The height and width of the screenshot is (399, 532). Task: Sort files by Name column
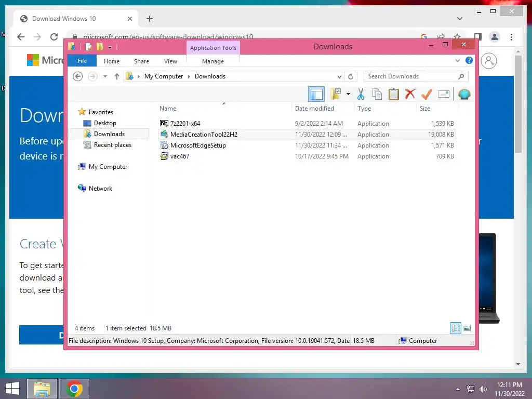pyautogui.click(x=168, y=109)
